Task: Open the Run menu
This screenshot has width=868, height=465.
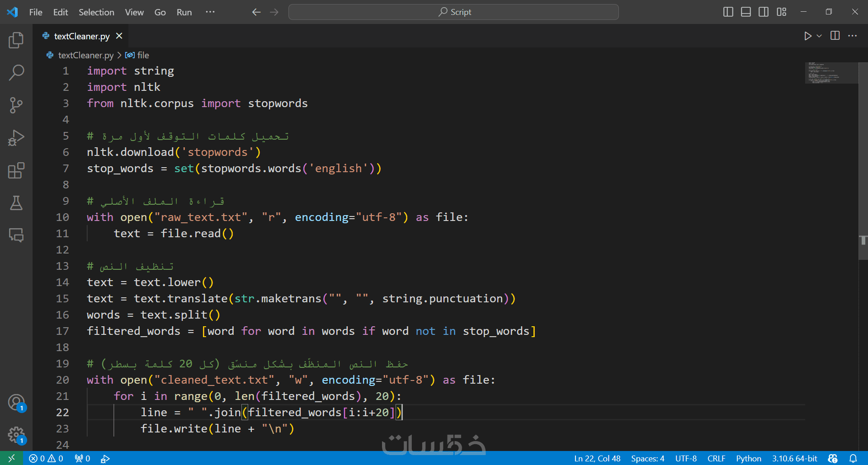Action: 184,12
